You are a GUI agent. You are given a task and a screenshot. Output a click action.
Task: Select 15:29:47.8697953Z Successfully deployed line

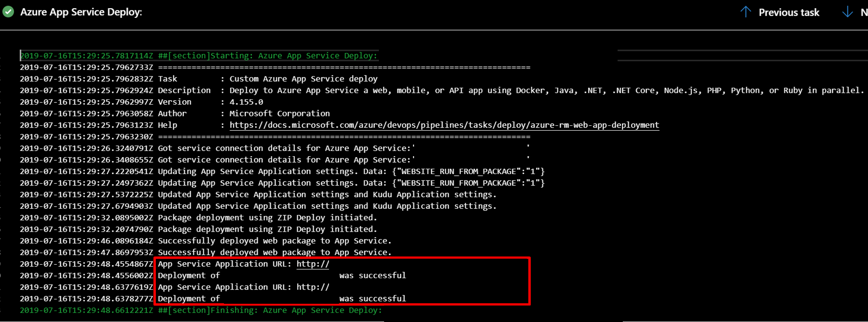pyautogui.click(x=206, y=252)
